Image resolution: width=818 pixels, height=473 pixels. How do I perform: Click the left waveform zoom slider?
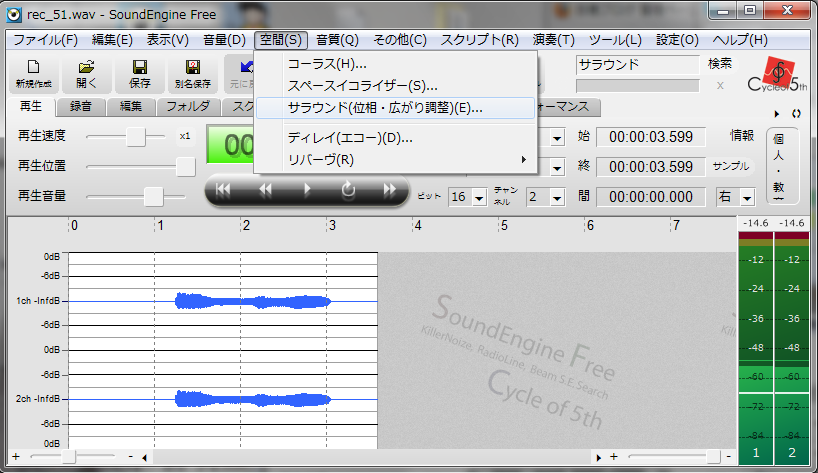[68, 456]
